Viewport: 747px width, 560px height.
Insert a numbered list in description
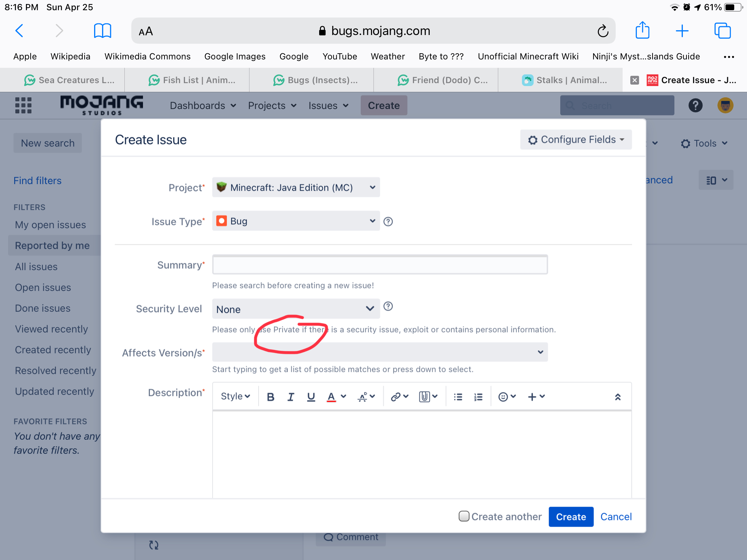coord(478,397)
